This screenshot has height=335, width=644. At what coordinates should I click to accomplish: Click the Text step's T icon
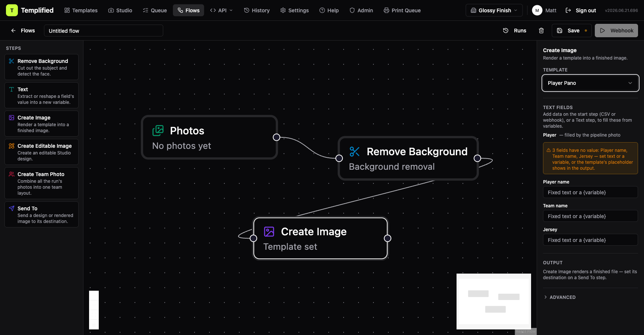(x=12, y=89)
